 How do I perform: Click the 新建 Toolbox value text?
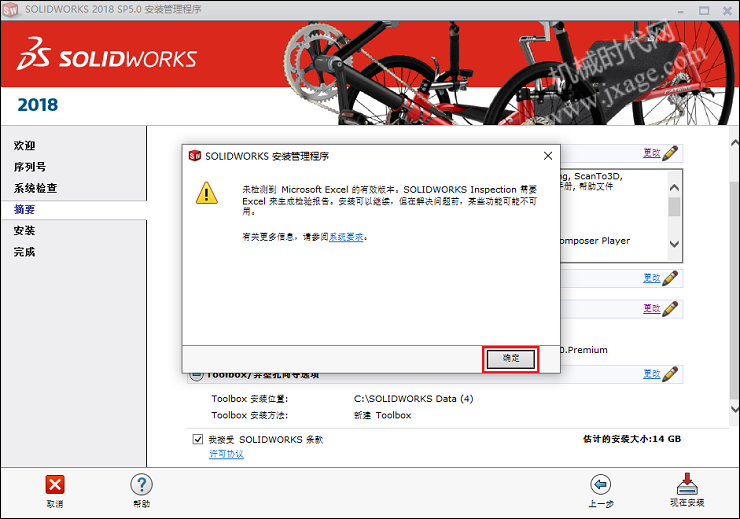point(383,415)
